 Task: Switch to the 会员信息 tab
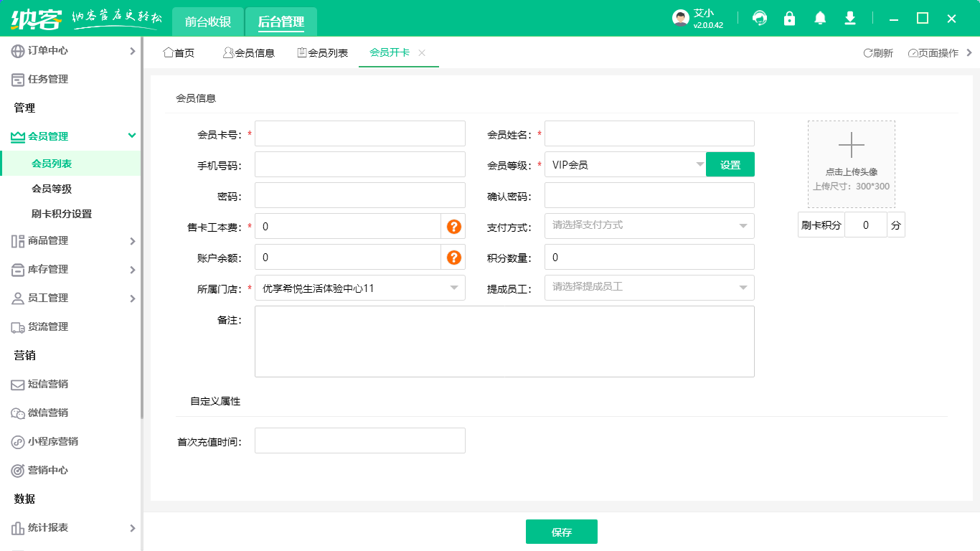click(x=249, y=53)
